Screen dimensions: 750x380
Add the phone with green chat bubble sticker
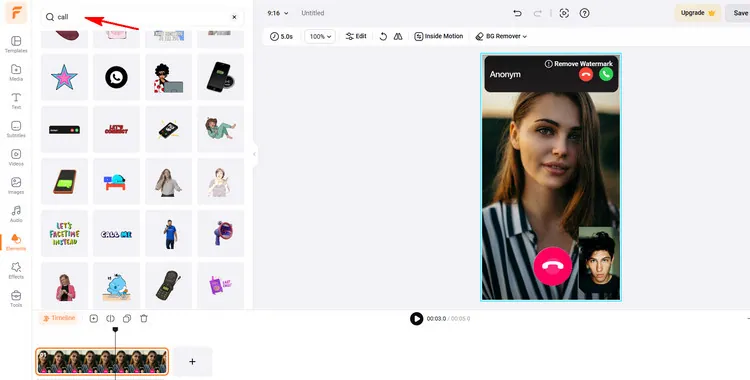click(x=64, y=181)
